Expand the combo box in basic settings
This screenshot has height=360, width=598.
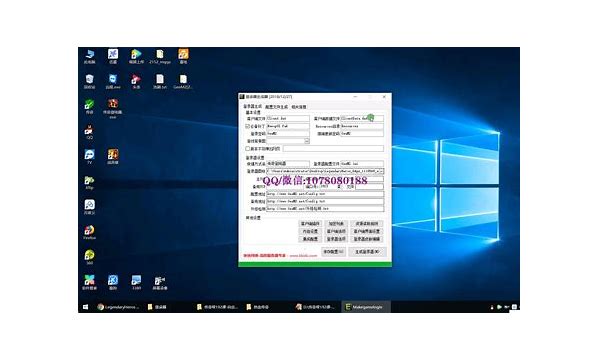tap(307, 141)
